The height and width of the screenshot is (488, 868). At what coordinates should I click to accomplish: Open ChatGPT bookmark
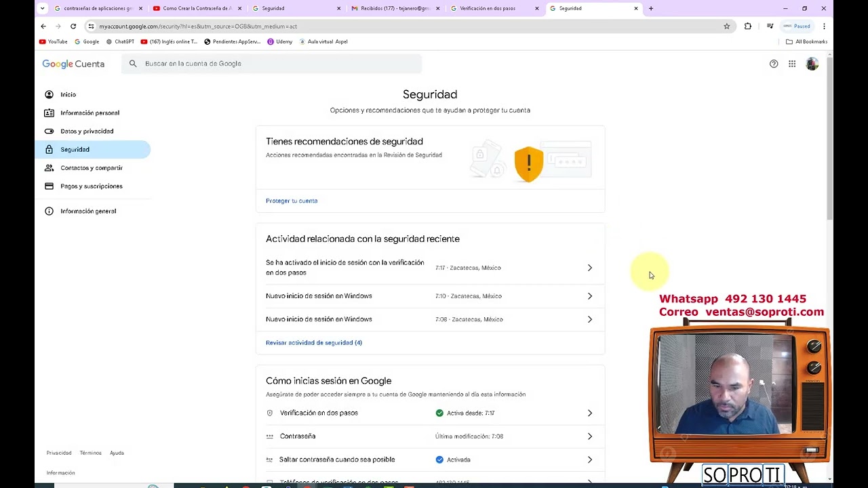[120, 41]
